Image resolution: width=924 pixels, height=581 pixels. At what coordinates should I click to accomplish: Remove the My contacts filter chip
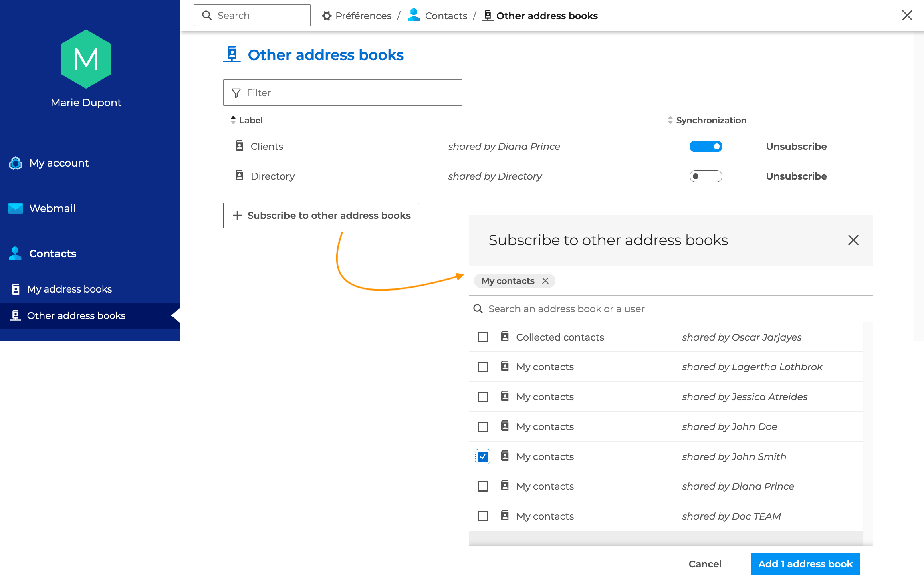tap(545, 281)
